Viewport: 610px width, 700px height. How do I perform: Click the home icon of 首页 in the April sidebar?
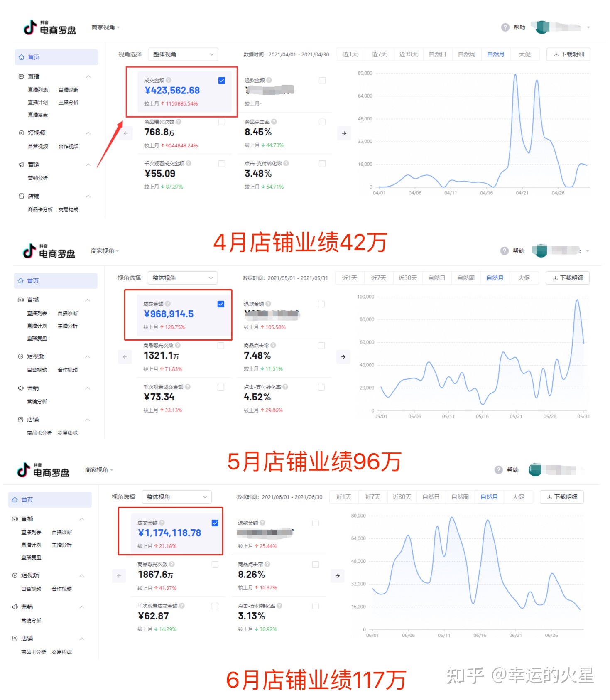pyautogui.click(x=21, y=57)
